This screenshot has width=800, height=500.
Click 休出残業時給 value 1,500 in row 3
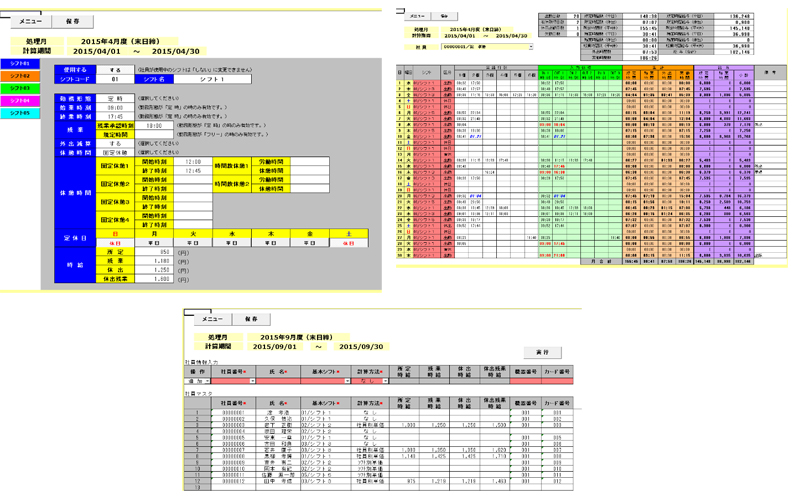pyautogui.click(x=494, y=425)
